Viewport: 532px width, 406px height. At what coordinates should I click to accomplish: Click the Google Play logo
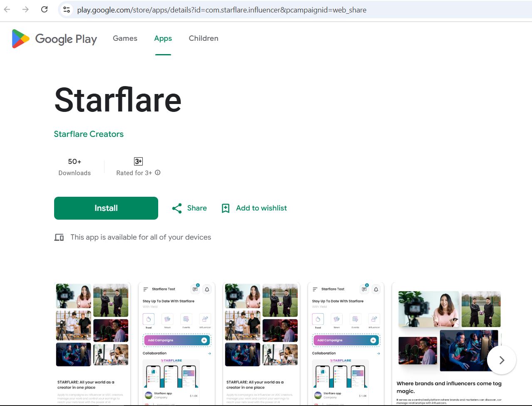tap(55, 39)
